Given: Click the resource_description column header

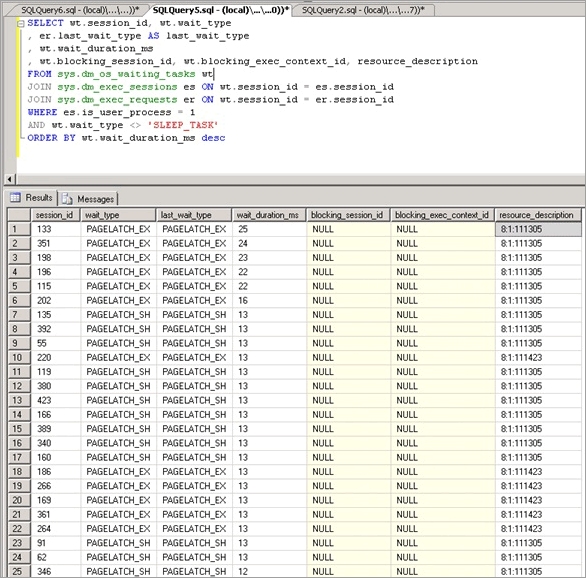Looking at the screenshot, I should coord(538,215).
